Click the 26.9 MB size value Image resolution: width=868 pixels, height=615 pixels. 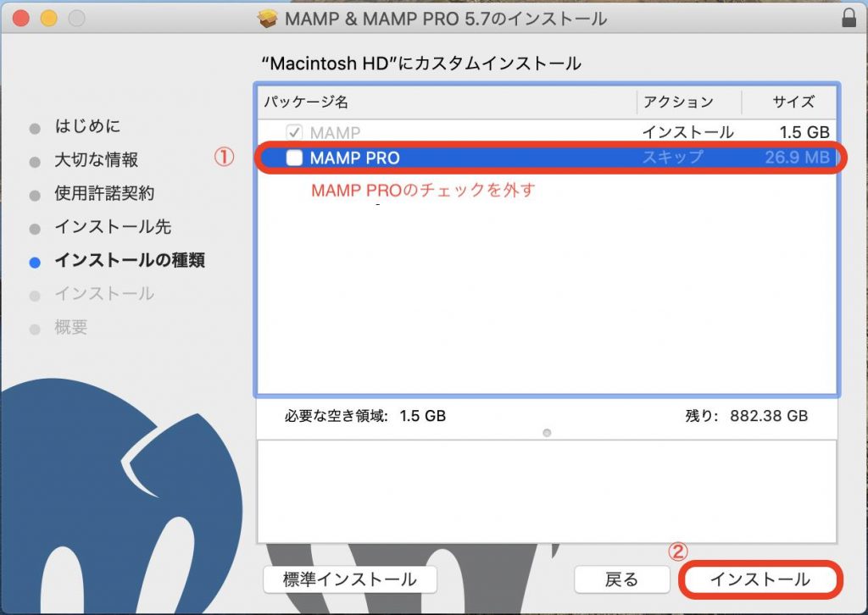click(797, 157)
